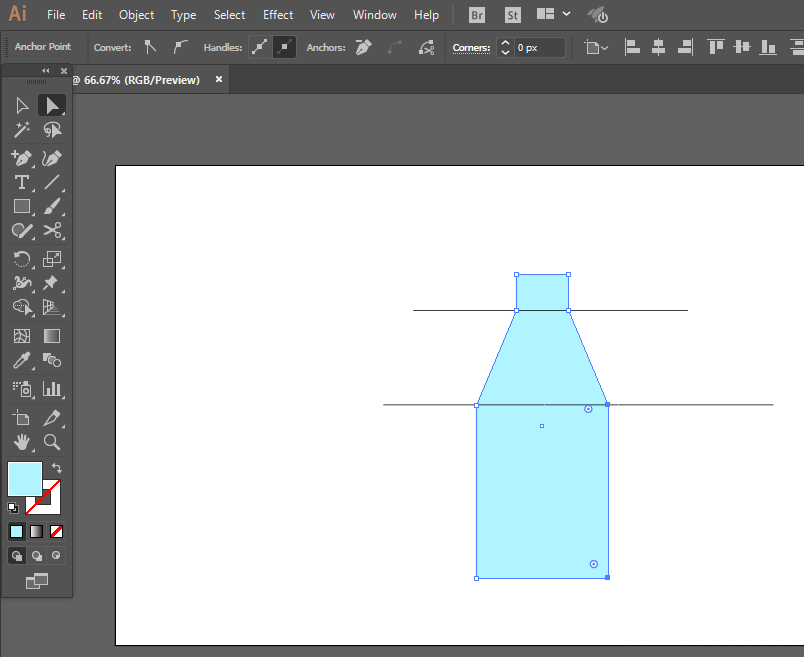The image size is (804, 657).
Task: Open the View menu
Action: click(x=322, y=15)
